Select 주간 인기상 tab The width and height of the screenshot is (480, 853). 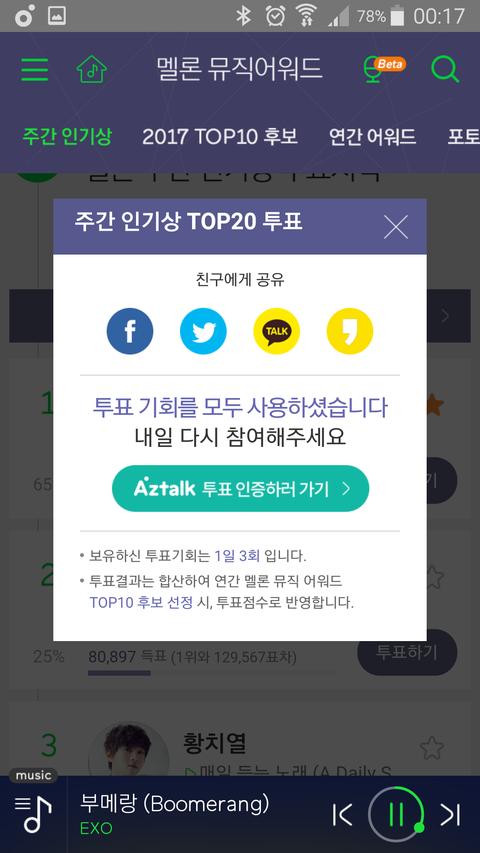coord(66,137)
